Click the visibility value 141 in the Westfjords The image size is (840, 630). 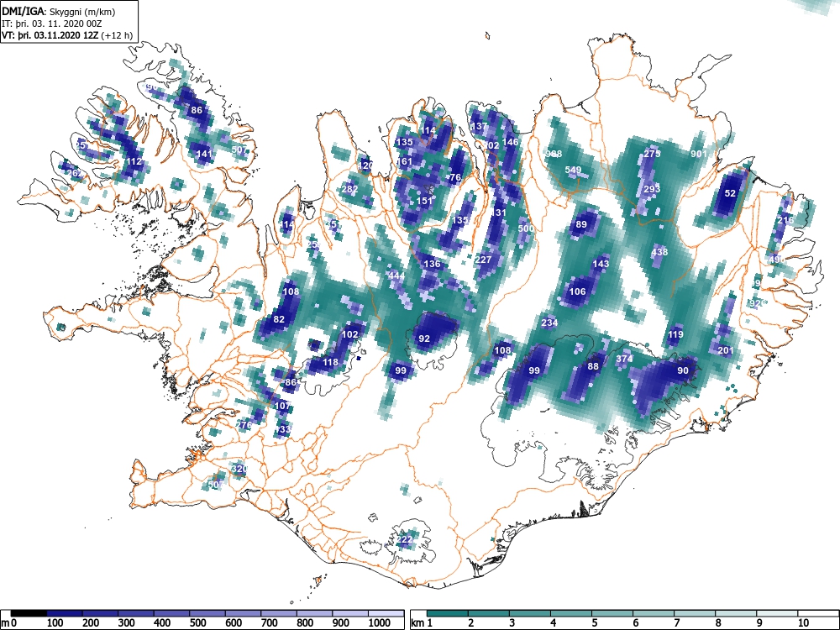pyautogui.click(x=205, y=154)
